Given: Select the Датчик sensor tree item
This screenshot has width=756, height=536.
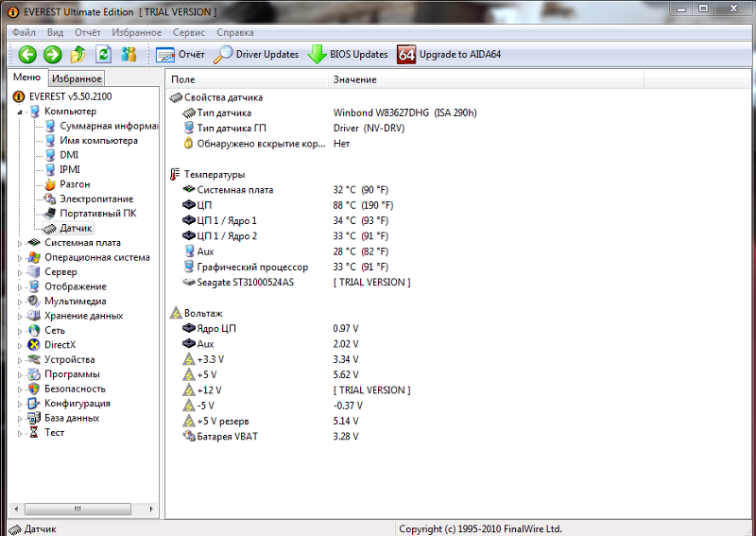Looking at the screenshot, I should tap(67, 228).
